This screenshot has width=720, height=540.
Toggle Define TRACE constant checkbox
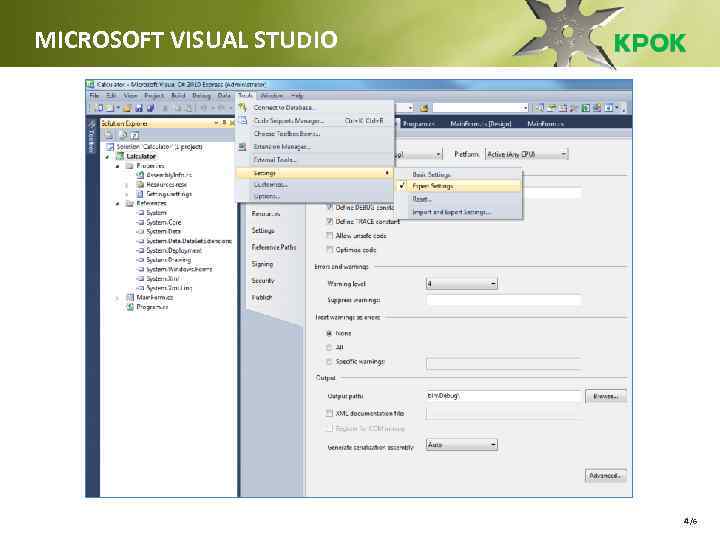pos(329,221)
